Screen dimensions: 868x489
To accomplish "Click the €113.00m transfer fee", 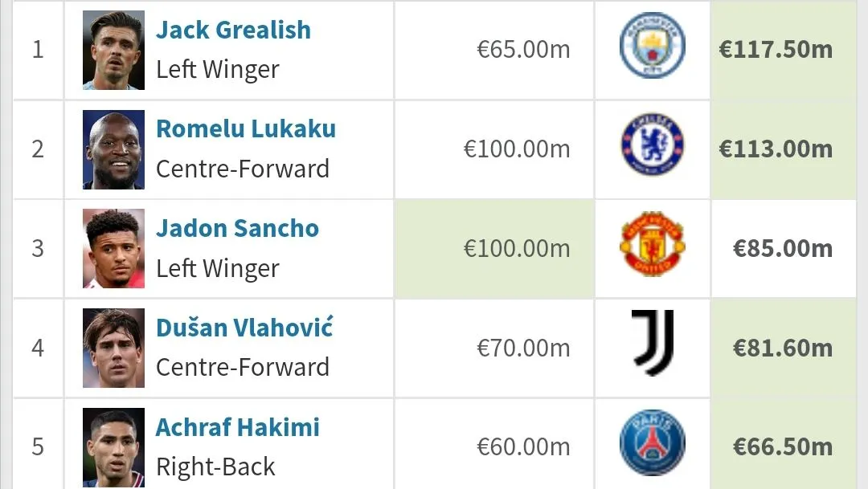I will tap(776, 149).
